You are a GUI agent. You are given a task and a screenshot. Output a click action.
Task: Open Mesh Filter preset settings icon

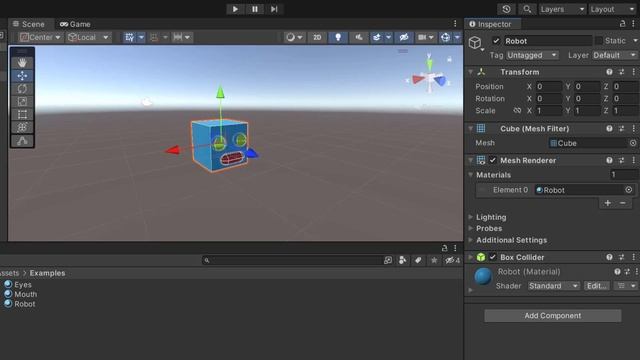click(x=621, y=129)
